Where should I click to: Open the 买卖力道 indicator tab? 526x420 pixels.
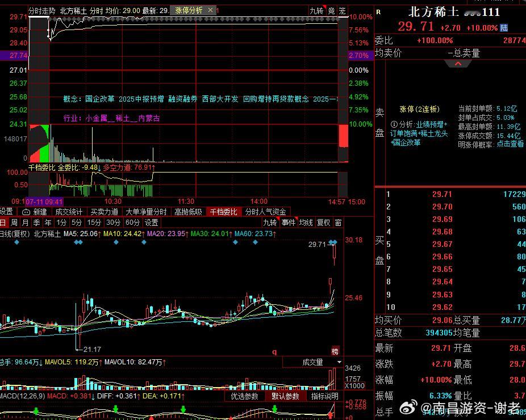[x=105, y=212]
